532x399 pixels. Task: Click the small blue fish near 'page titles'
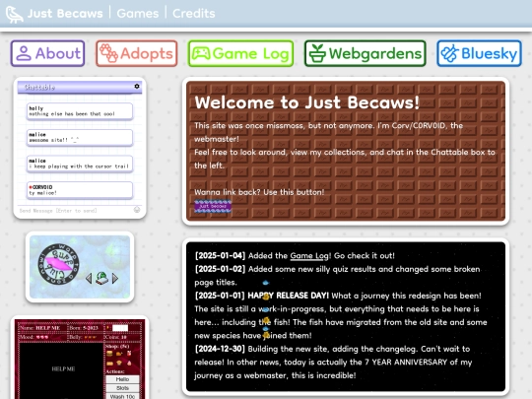click(266, 283)
